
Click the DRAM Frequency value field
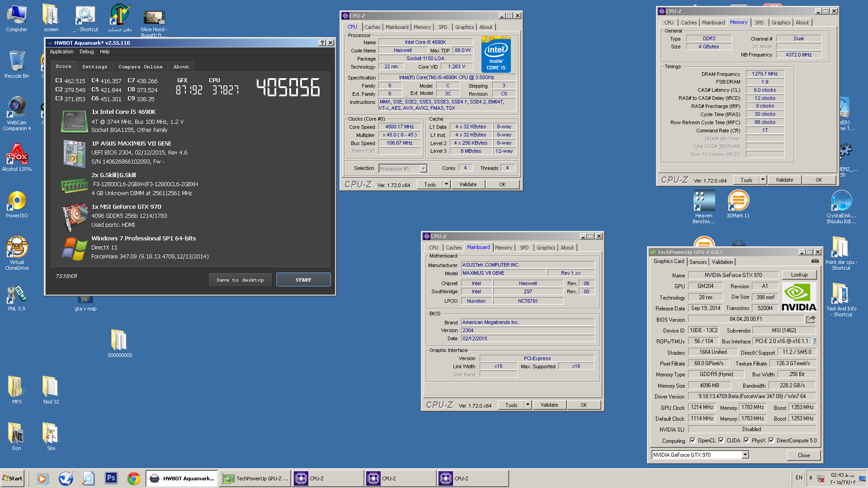[765, 74]
